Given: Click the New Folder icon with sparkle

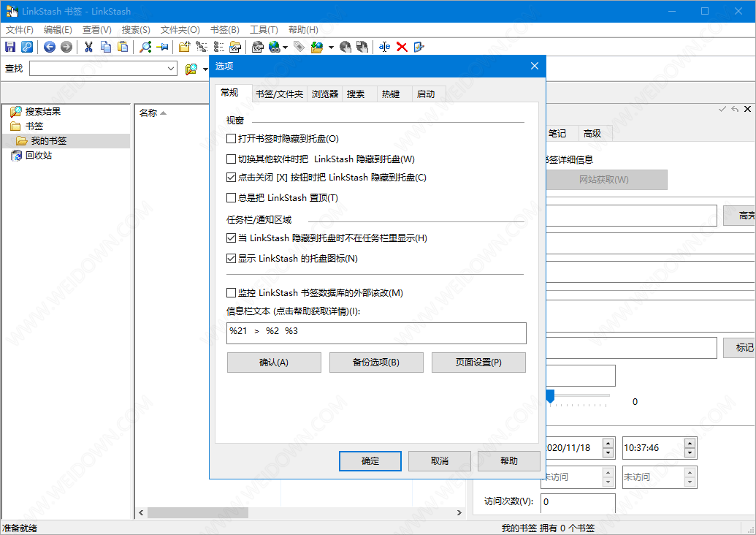Looking at the screenshot, I should click(184, 47).
